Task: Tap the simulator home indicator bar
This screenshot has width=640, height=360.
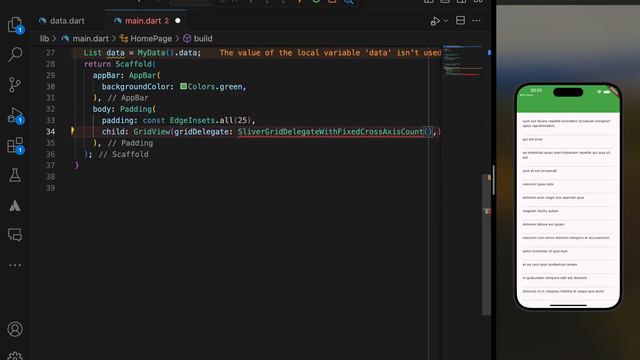Action: coord(568,305)
